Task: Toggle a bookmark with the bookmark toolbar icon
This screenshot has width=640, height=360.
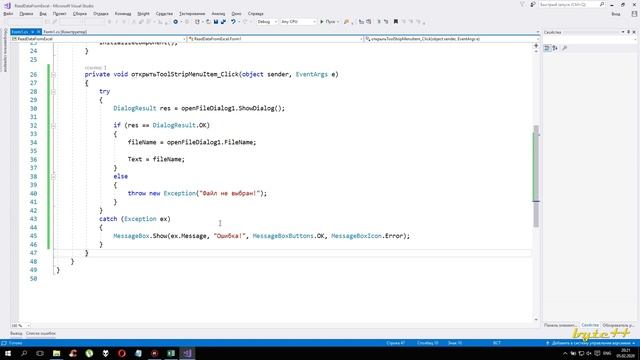Action: coord(396,22)
